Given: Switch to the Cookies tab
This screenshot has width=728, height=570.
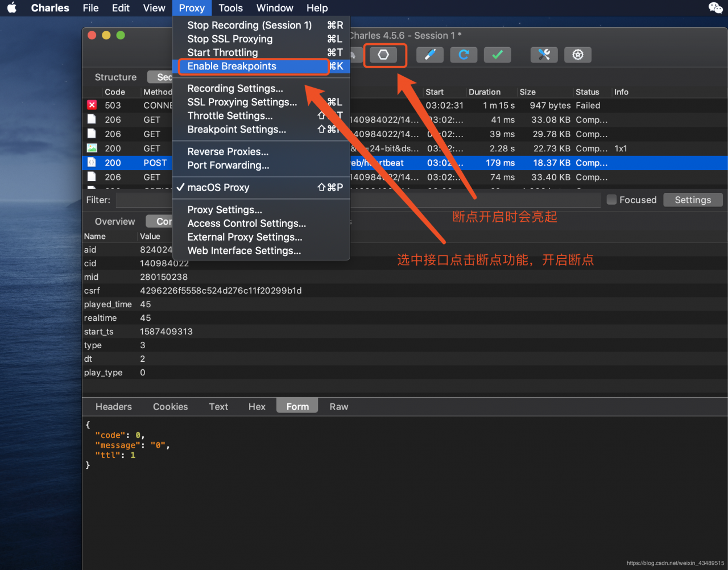Looking at the screenshot, I should coord(170,406).
